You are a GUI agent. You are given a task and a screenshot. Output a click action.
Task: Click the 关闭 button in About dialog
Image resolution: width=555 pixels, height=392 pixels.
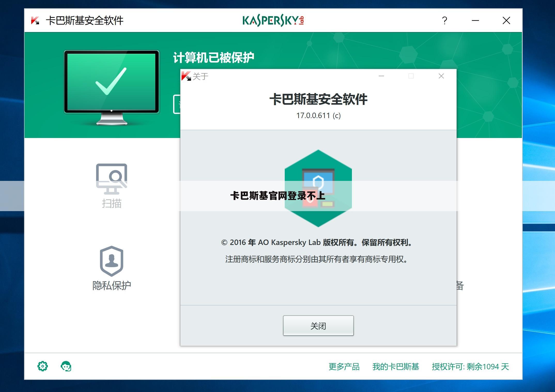click(x=318, y=326)
